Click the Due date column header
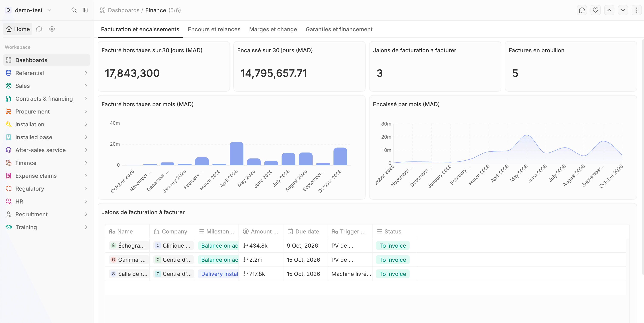Viewport: 644px width, 323px height. point(305,231)
